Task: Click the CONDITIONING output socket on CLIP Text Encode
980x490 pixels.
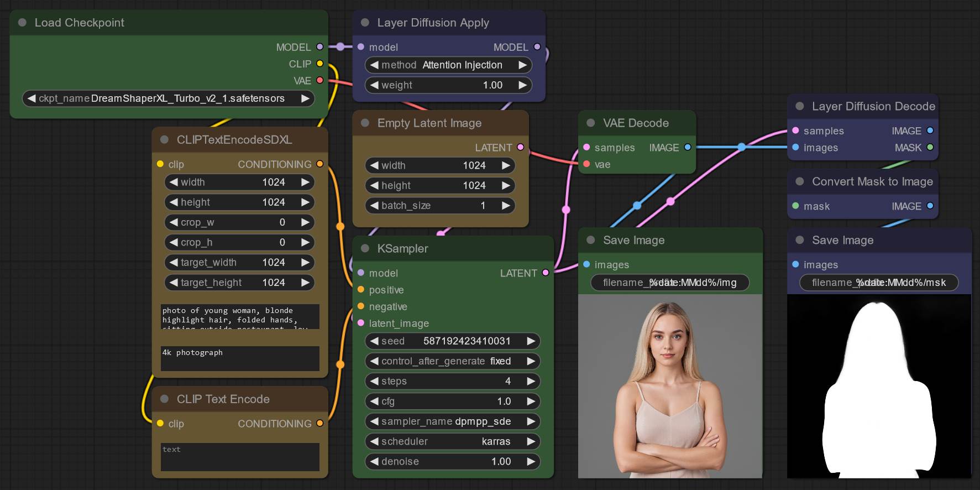Action: pyautogui.click(x=319, y=423)
